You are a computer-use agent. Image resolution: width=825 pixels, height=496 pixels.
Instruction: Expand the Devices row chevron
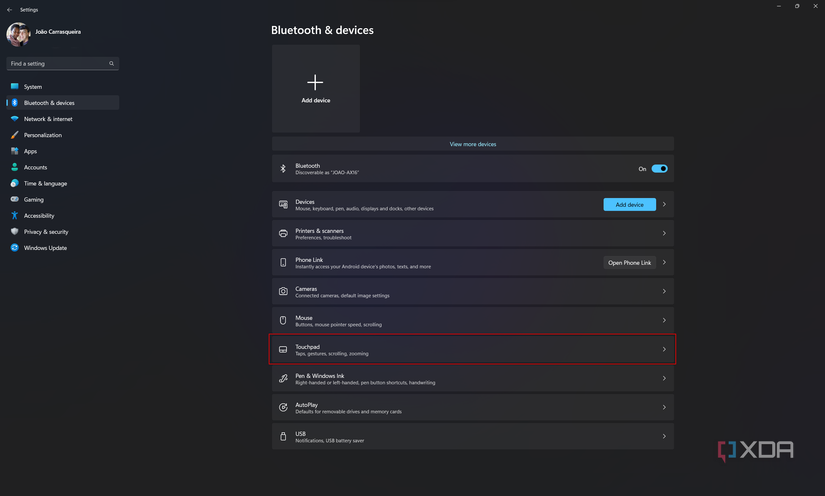click(664, 205)
